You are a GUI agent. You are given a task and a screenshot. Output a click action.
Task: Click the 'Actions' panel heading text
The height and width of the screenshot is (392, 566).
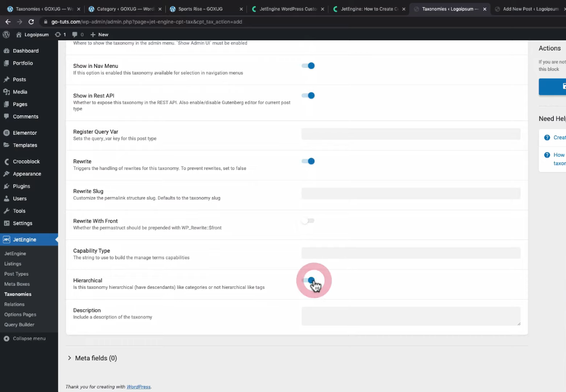[550, 48]
